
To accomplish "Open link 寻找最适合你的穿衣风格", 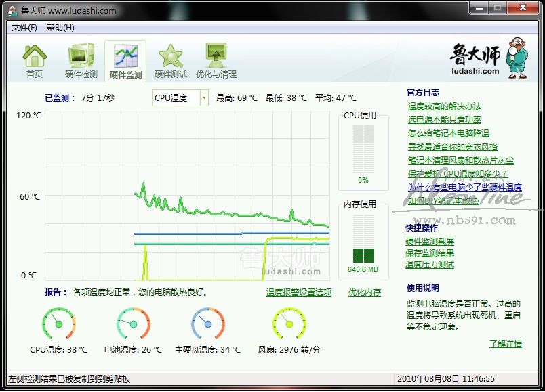I will coord(453,147).
